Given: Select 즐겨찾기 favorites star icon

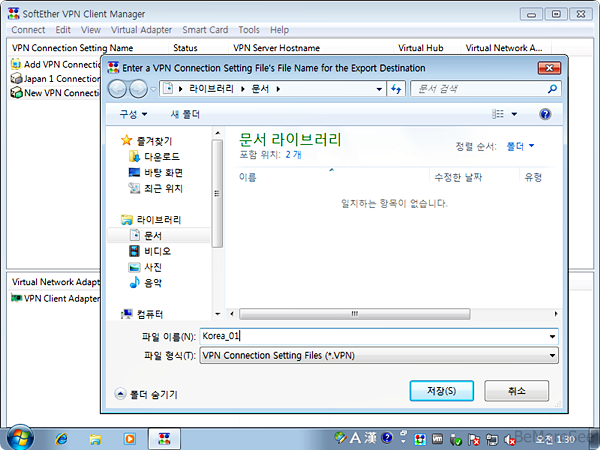Looking at the screenshot, I should (126, 140).
